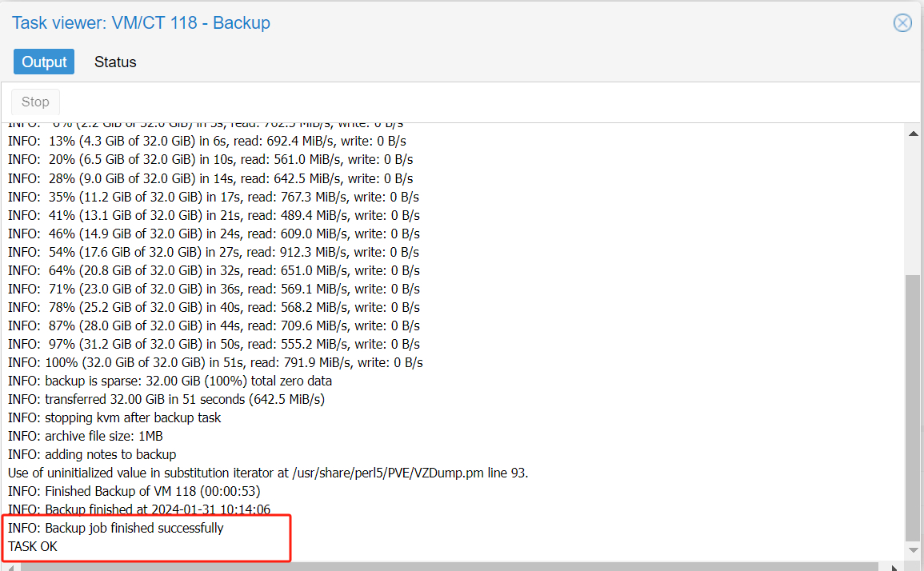Open the Status tab

pyautogui.click(x=115, y=62)
